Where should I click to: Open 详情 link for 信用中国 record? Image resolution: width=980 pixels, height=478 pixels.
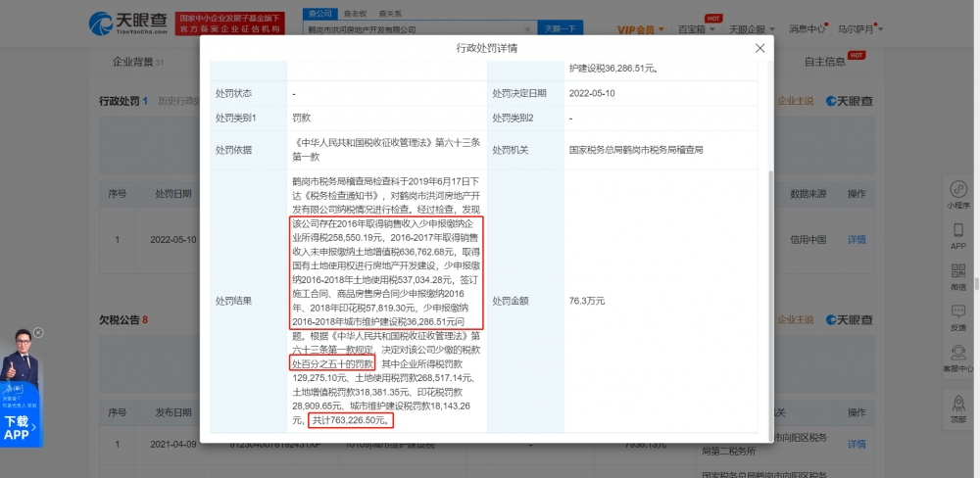857,239
